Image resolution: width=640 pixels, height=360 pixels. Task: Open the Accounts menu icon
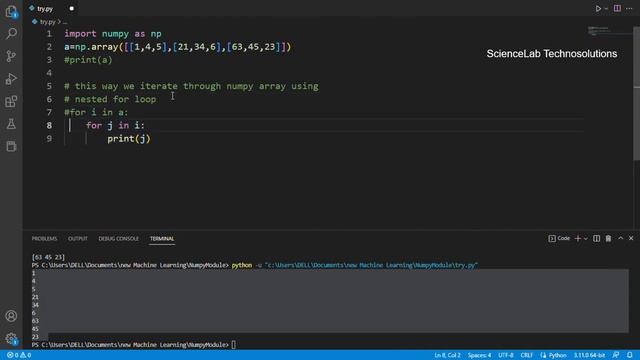tap(11, 316)
